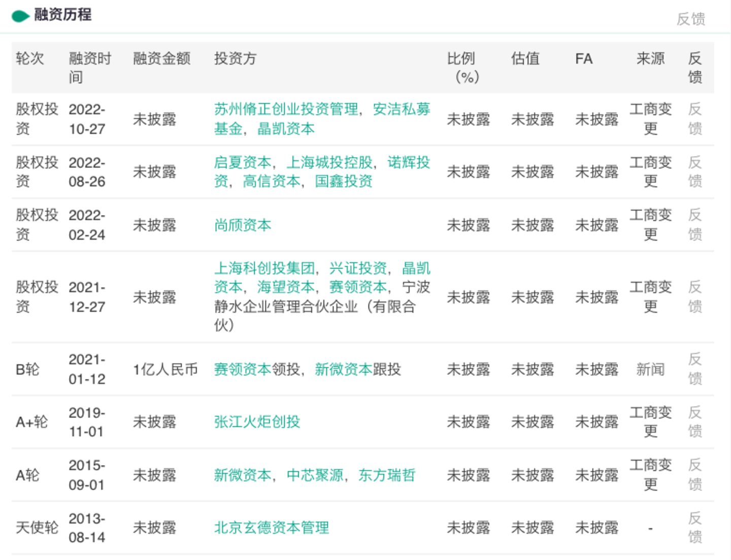Open 东方瑞哲 investor link

(x=387, y=475)
